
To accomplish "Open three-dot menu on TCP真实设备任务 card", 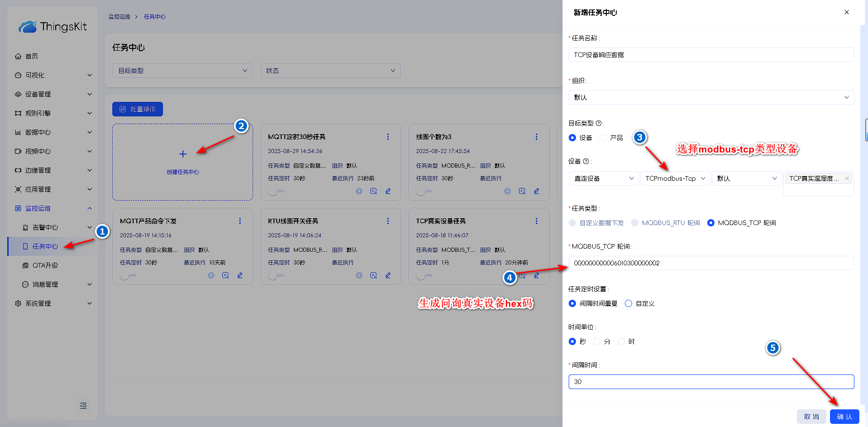I will coord(537,221).
